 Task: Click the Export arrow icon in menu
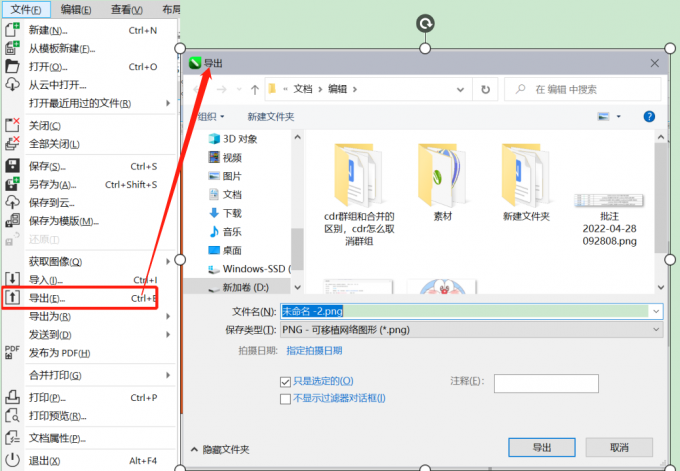(x=12, y=298)
